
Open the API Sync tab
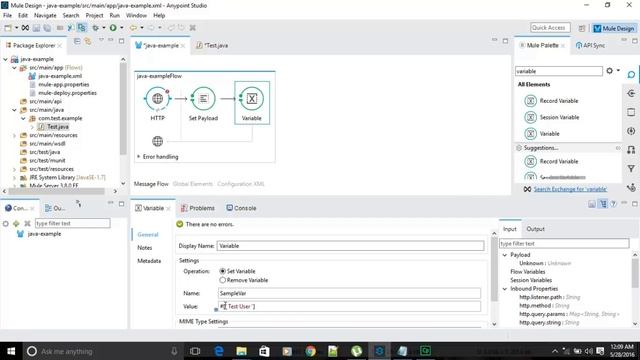coord(590,45)
